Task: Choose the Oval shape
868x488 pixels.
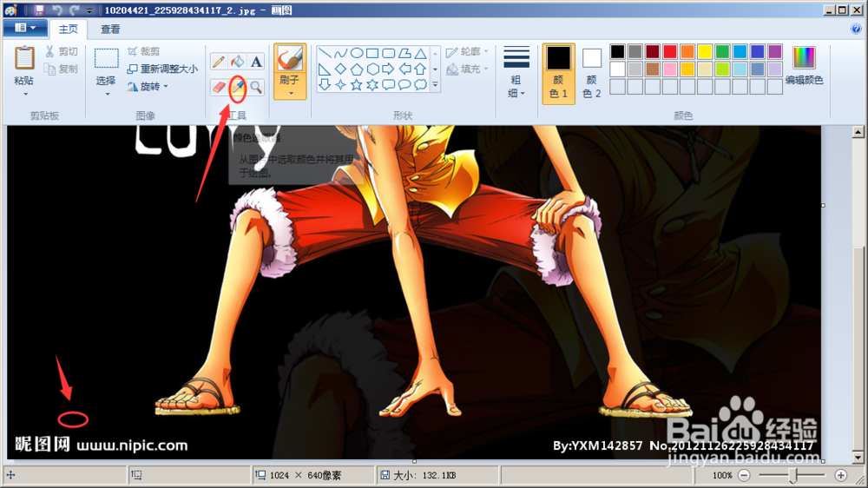Action: (x=357, y=53)
